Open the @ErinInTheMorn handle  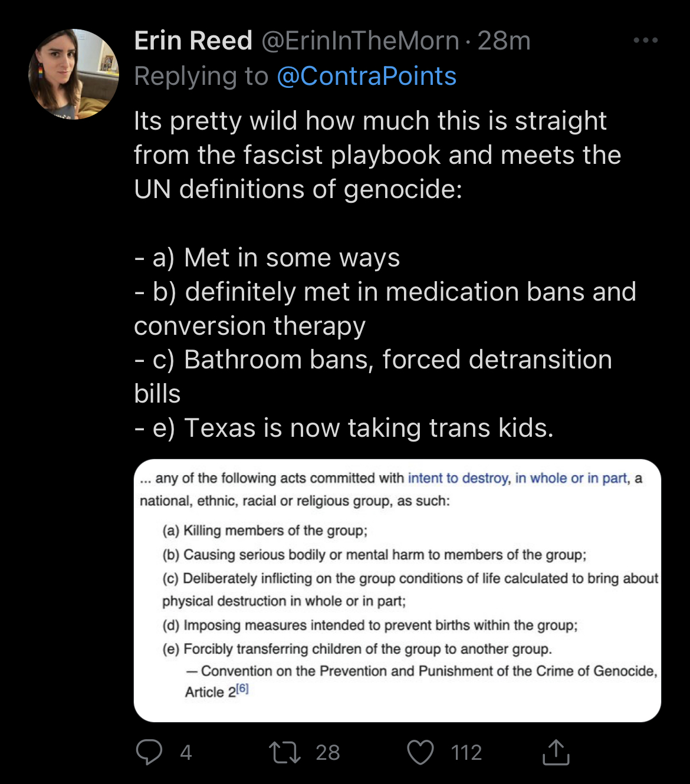pos(360,41)
